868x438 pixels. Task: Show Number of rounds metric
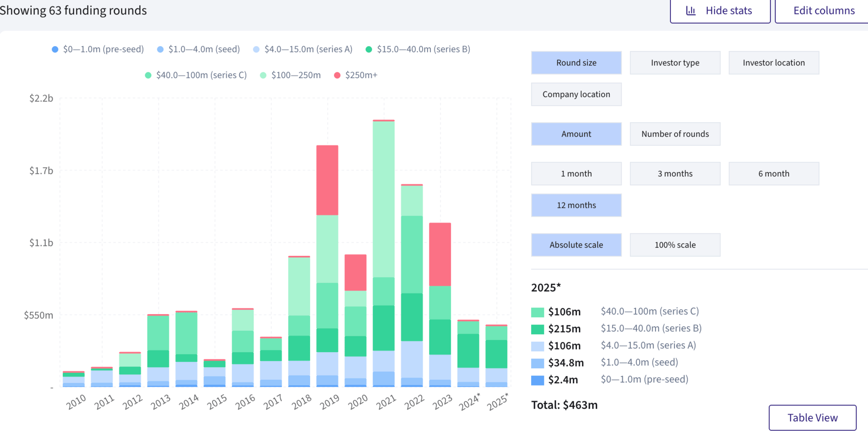click(675, 134)
